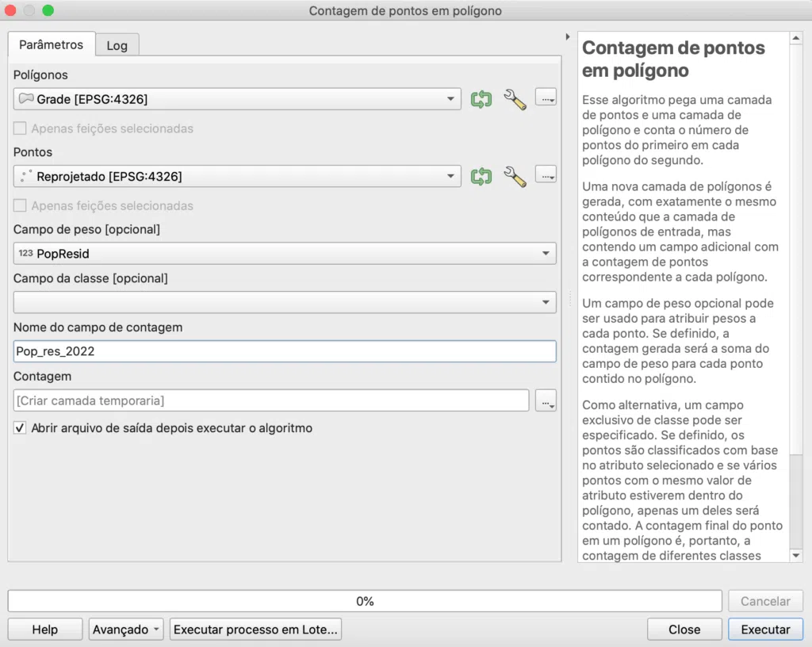Viewport: 812px width, 647px height.
Task: Open advanced options wrench for Pontos
Action: [x=515, y=177]
